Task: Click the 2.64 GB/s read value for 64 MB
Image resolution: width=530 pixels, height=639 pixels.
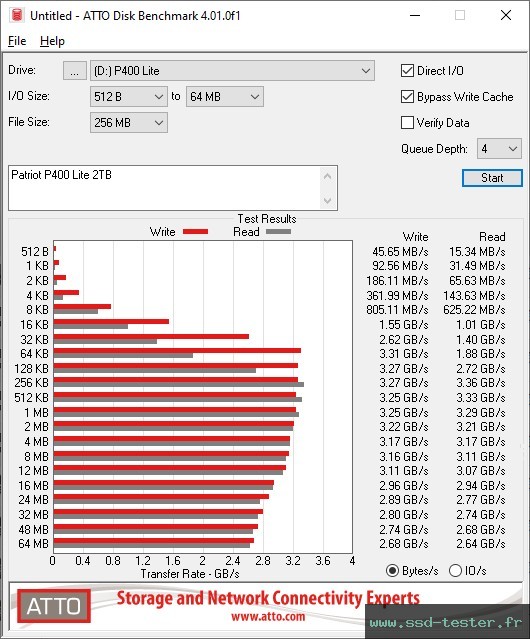Action: tap(481, 544)
